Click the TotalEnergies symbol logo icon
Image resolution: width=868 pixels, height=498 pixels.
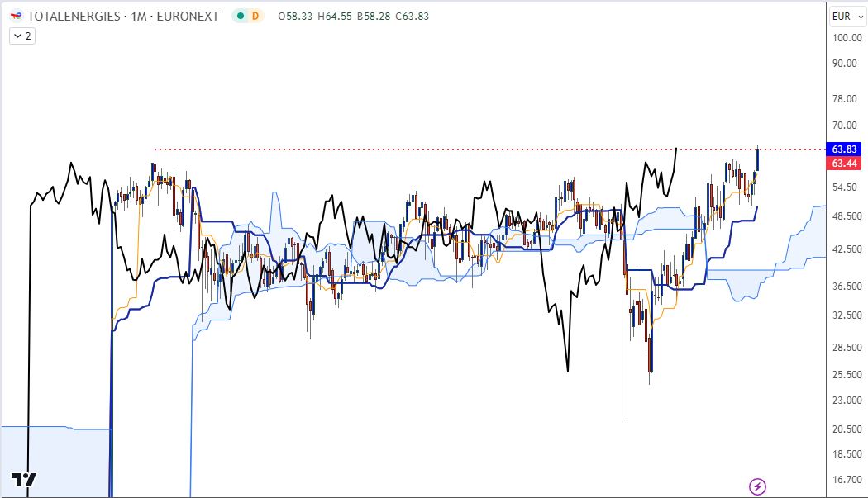(16, 16)
